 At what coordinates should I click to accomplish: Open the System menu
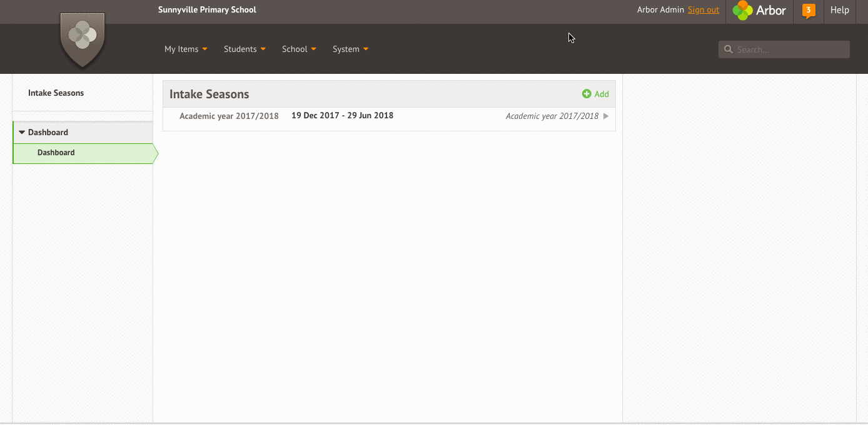350,49
